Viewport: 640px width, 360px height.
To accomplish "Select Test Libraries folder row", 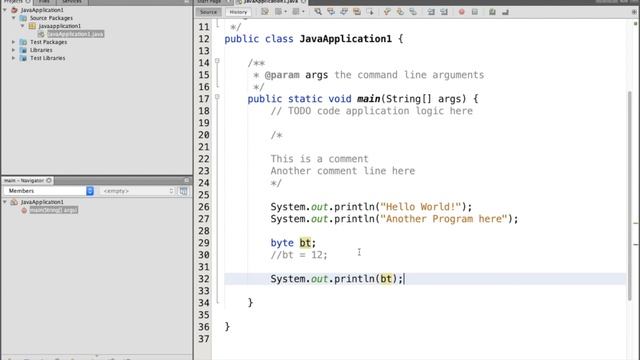I will (x=47, y=58).
